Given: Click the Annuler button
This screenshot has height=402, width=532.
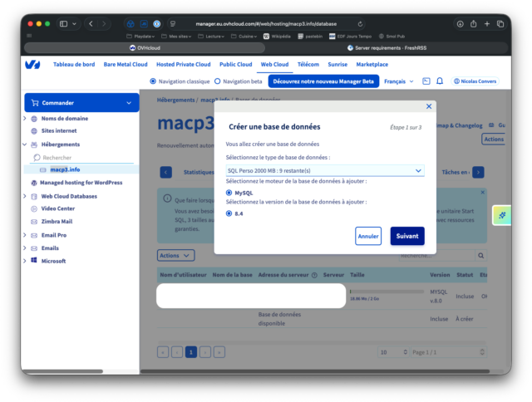Looking at the screenshot, I should tap(368, 236).
